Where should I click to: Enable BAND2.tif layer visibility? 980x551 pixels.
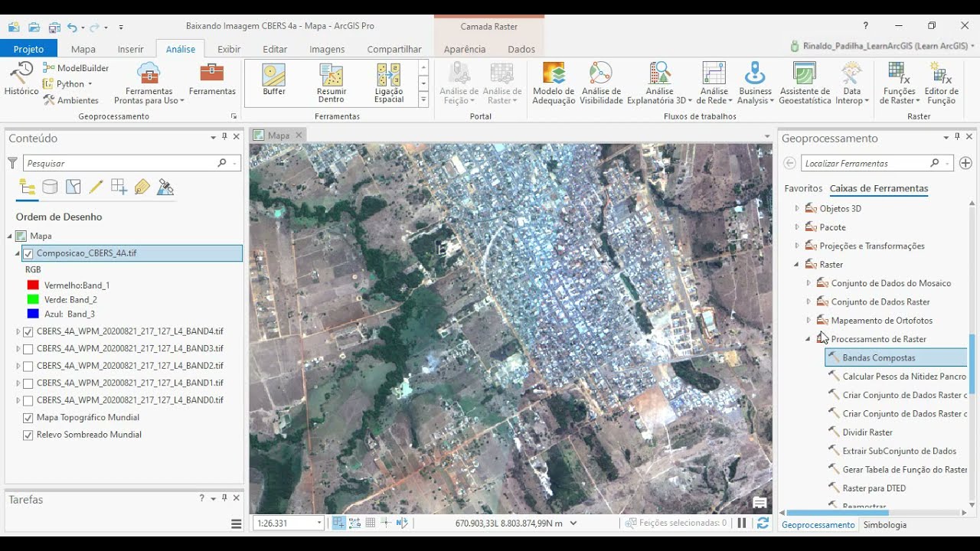tap(28, 366)
